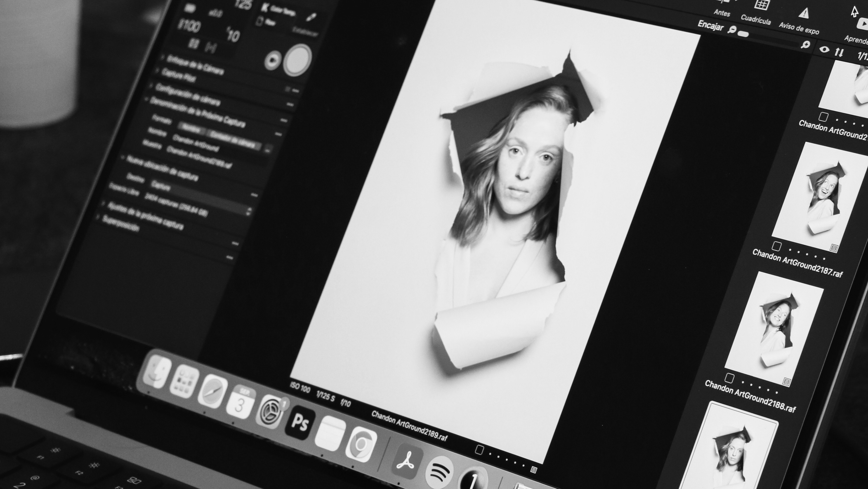The height and width of the screenshot is (489, 868).
Task: Click metadata icon under the main viewer image
Action: pyautogui.click(x=533, y=470)
